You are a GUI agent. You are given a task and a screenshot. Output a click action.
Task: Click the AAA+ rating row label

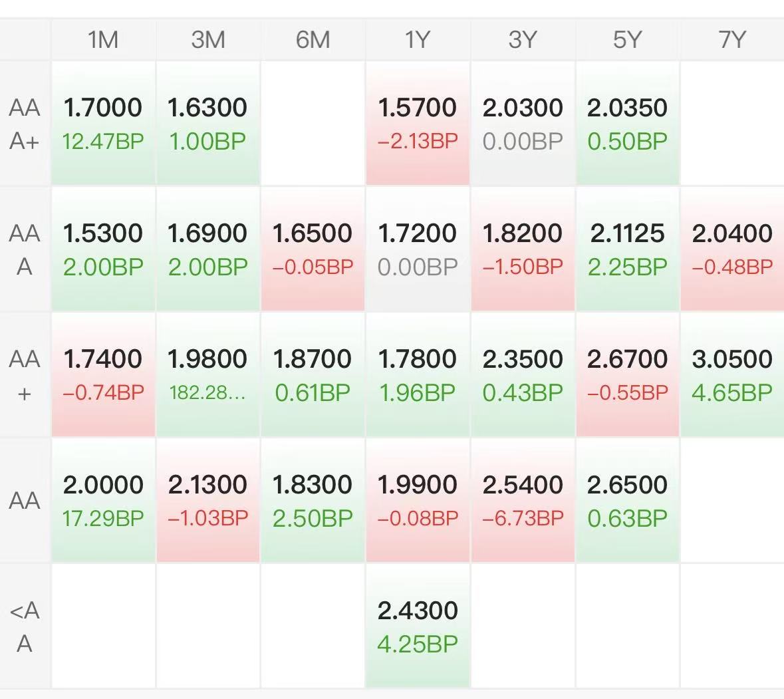click(25, 124)
